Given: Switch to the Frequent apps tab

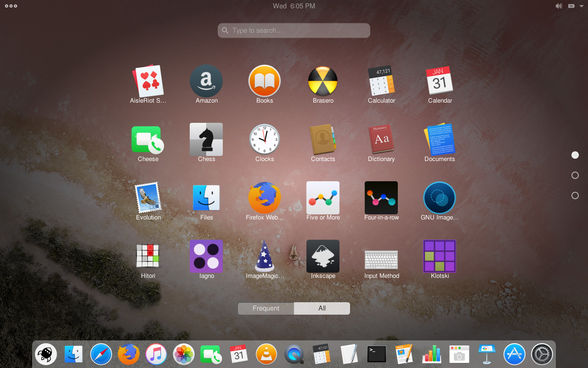Looking at the screenshot, I should point(266,308).
